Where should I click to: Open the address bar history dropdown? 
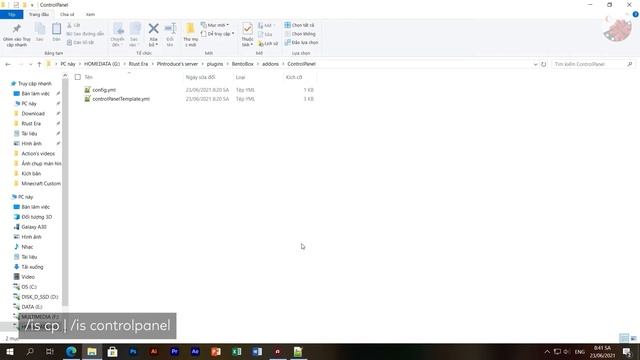(x=535, y=64)
